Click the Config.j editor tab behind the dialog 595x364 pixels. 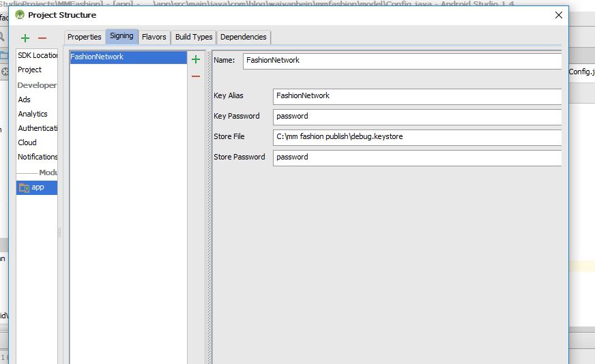tap(581, 72)
